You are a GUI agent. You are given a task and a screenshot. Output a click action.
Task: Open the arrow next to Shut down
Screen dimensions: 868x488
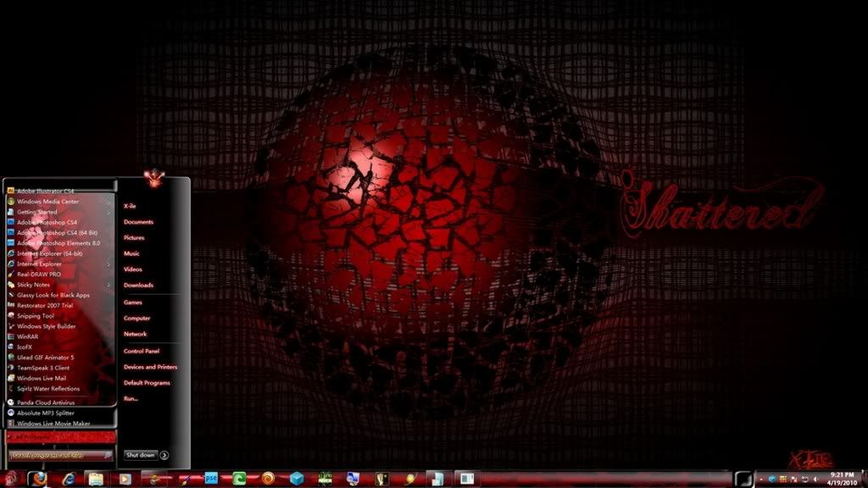pos(164,455)
